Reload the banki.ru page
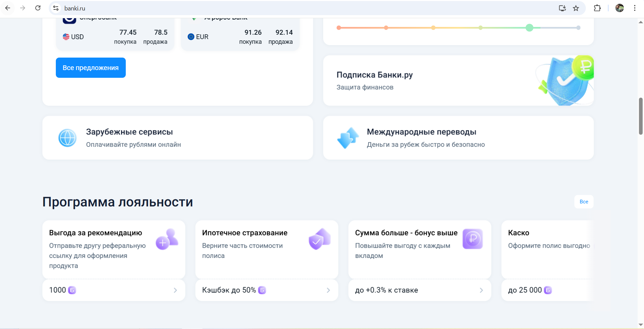Screen dimensions: 644x329 point(38,8)
